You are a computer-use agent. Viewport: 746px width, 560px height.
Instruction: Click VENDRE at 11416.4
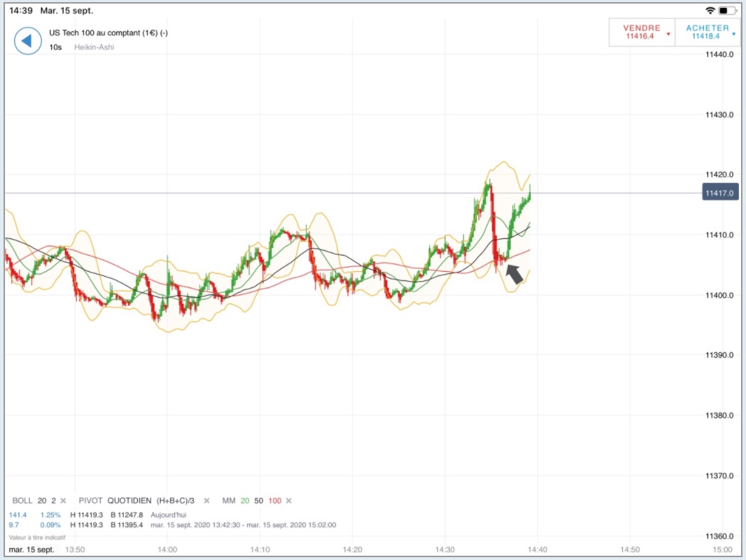coord(642,32)
